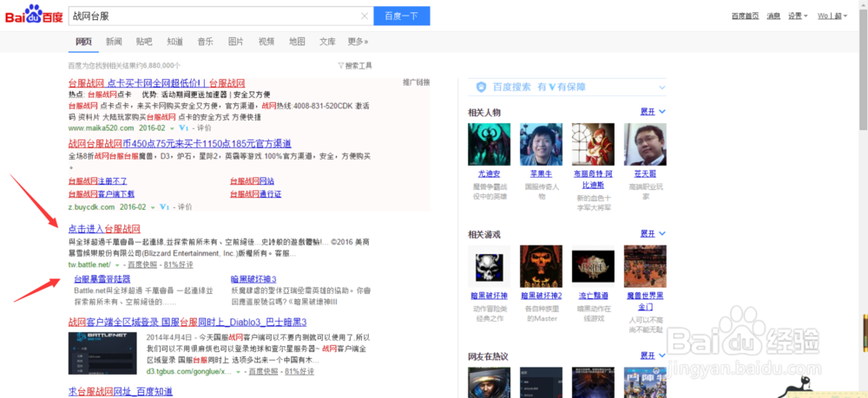Click the 台服战网网站 link
Image resolution: width=868 pixels, height=398 pixels.
click(x=252, y=180)
